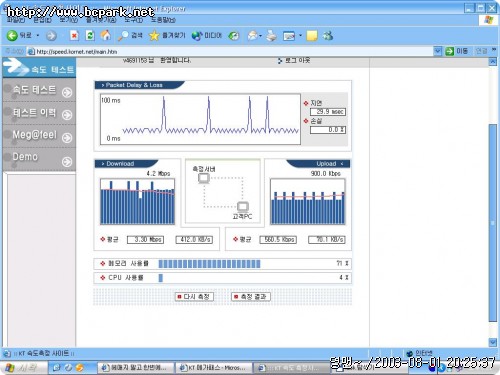
Task: Switch to the KT 메가패스 taskbar window
Action: click(213, 368)
